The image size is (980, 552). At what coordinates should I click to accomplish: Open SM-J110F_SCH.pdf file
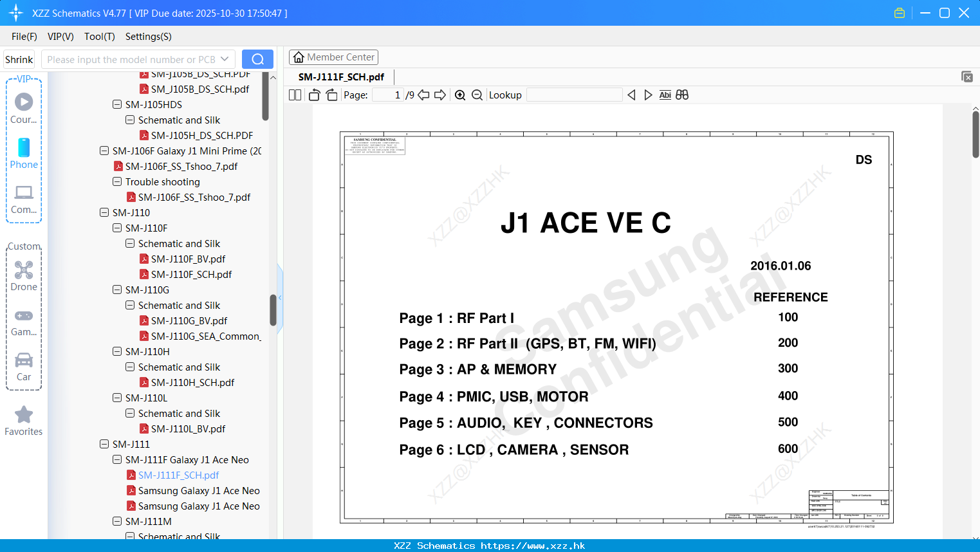click(x=191, y=274)
